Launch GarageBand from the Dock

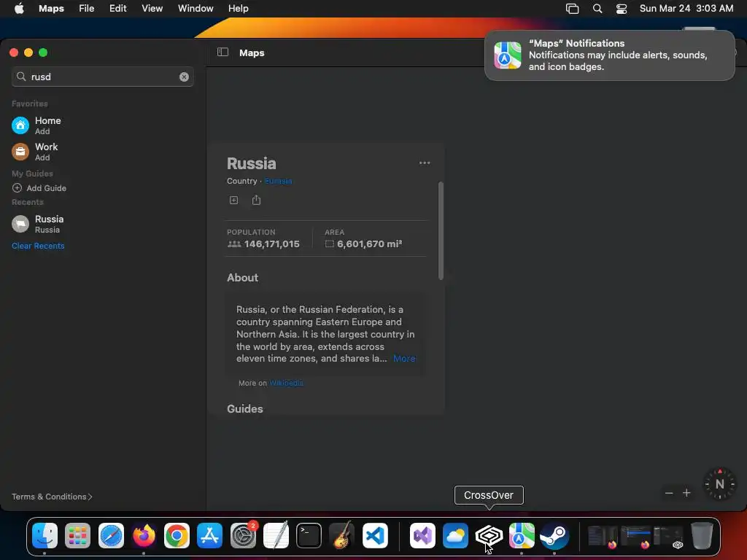pyautogui.click(x=341, y=536)
